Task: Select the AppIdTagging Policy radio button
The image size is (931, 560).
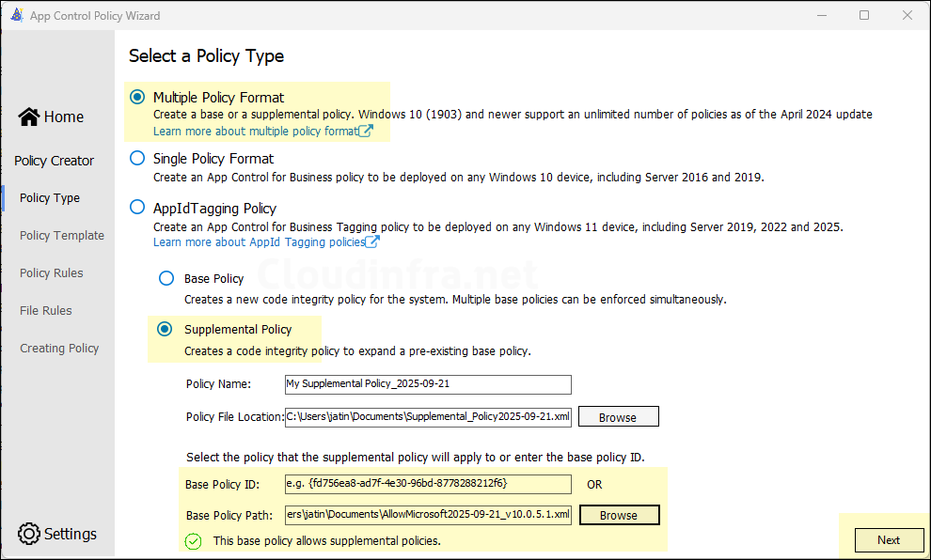Action: pos(138,209)
